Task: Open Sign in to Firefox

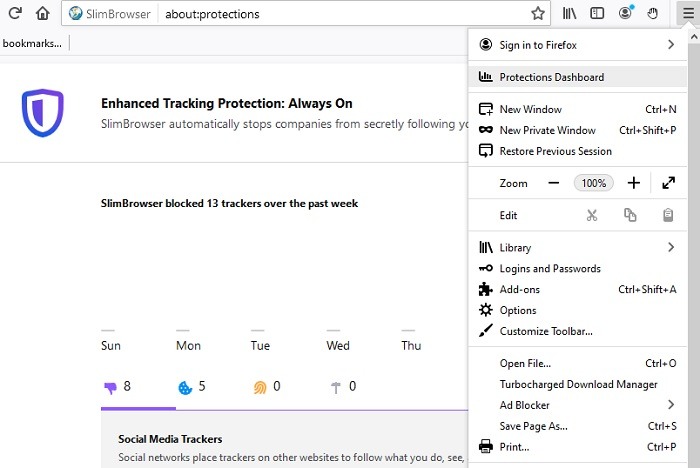Action: pos(577,45)
